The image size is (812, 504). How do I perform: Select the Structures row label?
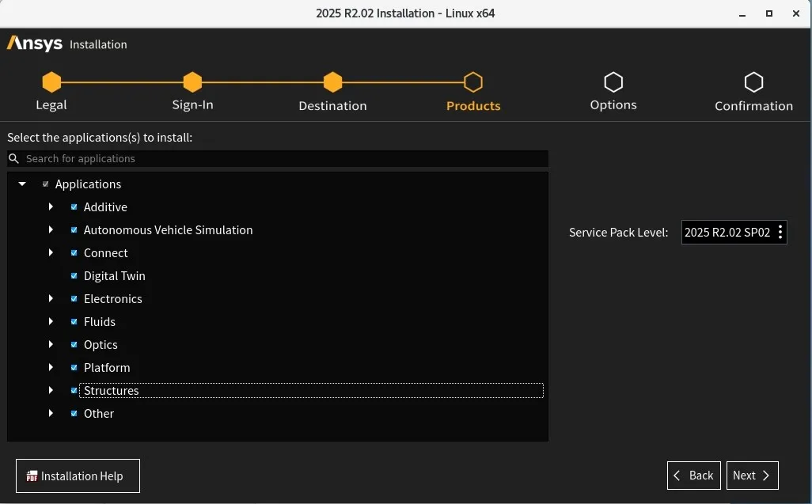pyautogui.click(x=112, y=391)
